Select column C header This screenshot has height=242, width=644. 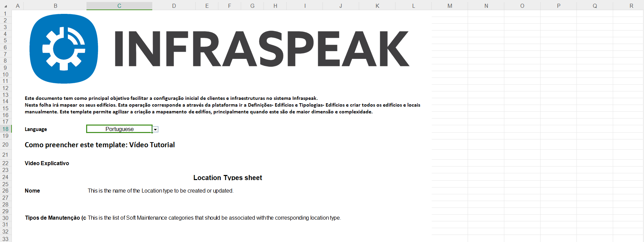tap(119, 6)
